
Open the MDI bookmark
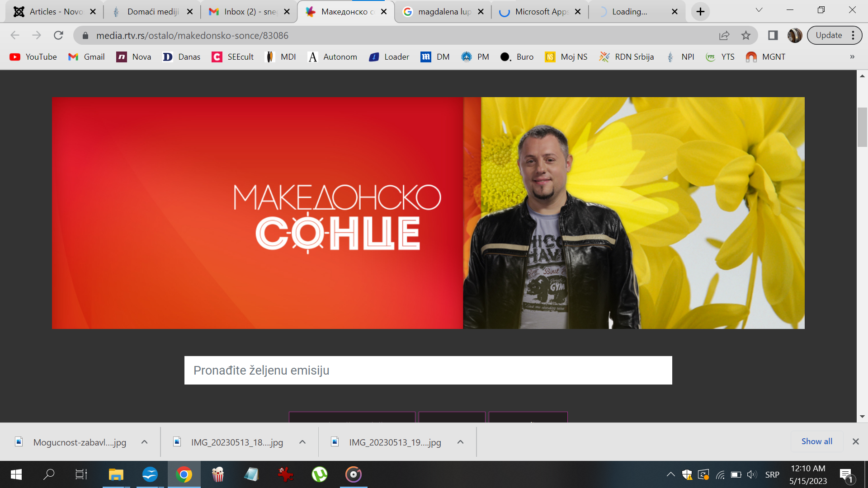coord(281,57)
